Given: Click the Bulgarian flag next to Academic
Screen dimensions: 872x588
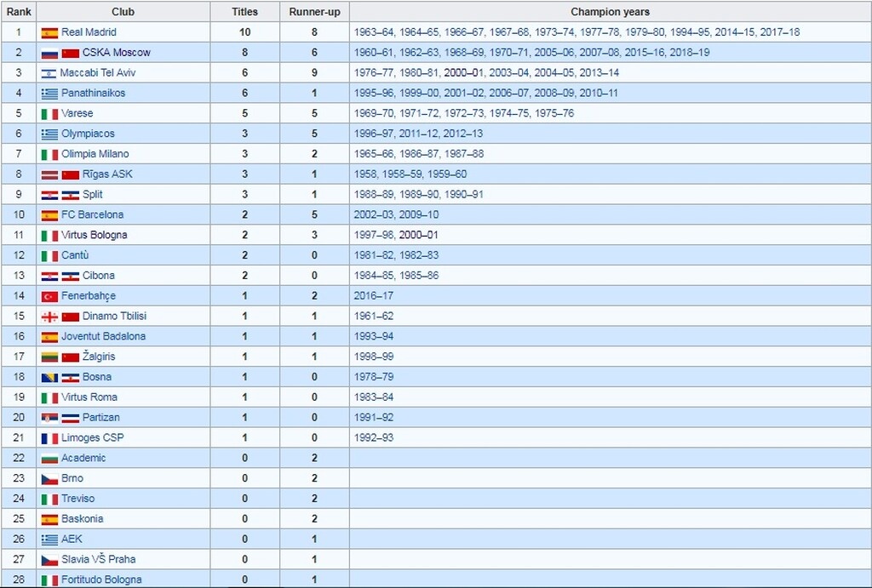Looking at the screenshot, I should tap(49, 459).
